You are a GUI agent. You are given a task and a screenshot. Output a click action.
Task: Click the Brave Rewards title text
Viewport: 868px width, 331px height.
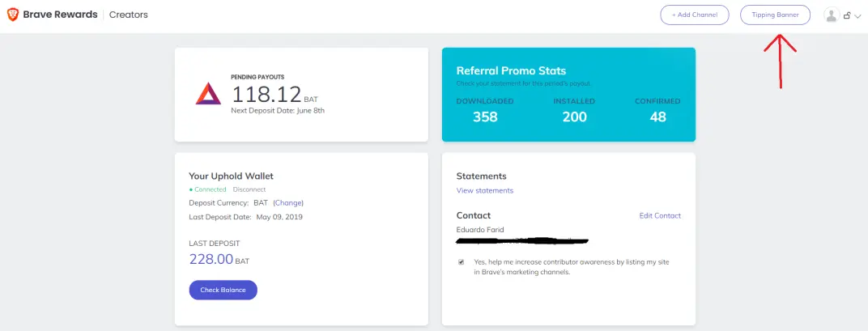tap(61, 15)
